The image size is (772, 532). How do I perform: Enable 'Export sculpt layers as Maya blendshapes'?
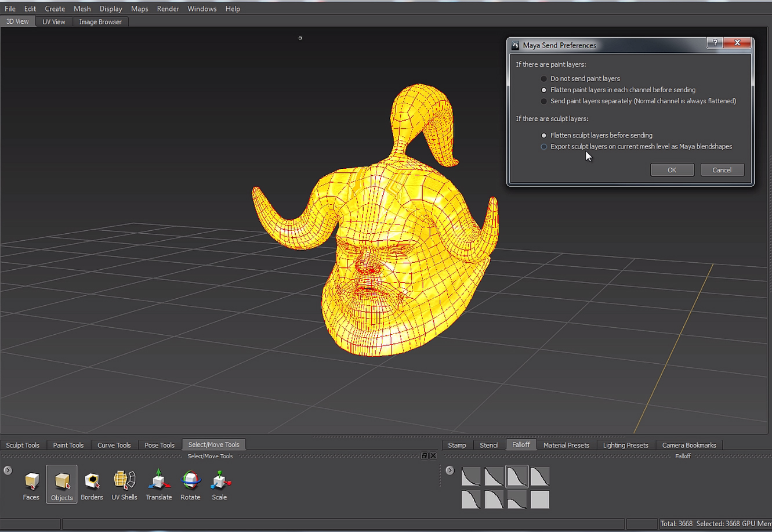coord(543,146)
